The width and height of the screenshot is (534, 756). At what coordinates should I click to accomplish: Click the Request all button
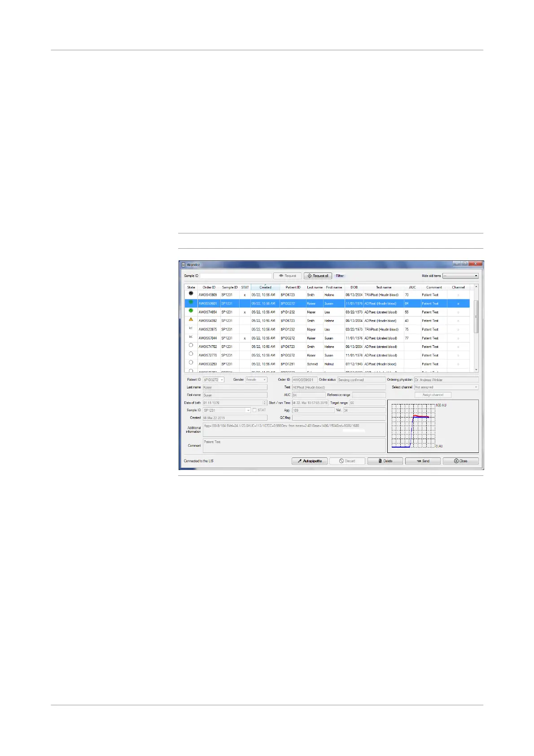pyautogui.click(x=318, y=276)
